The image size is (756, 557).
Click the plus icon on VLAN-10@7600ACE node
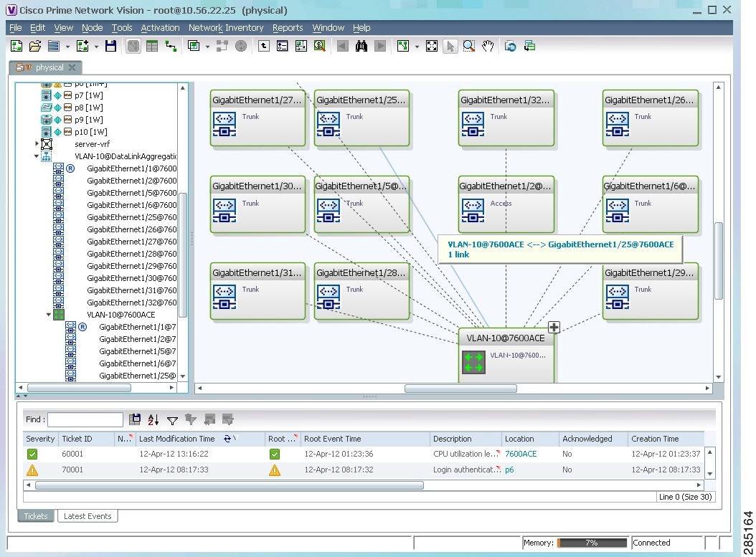click(x=554, y=327)
